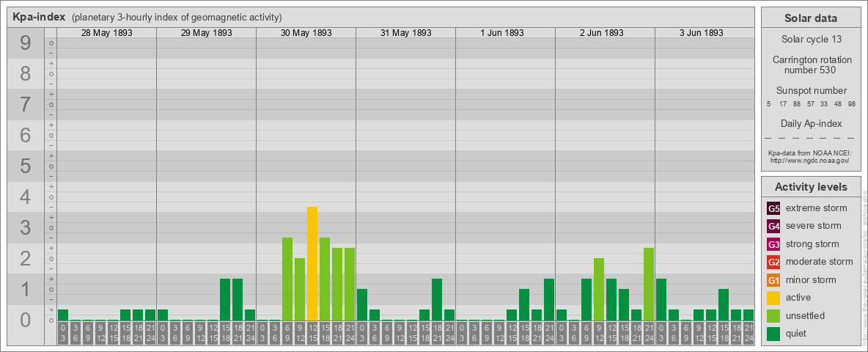Click the 31 May 18-21 quiet bar
This screenshot has height=352, width=868.
437,299
